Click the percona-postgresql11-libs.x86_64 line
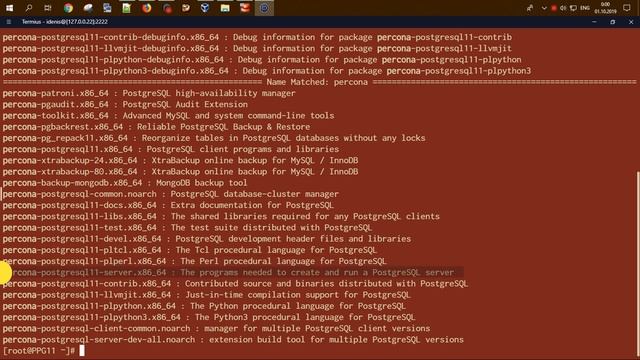Image resolution: width=640 pixels, height=360 pixels. pyautogui.click(x=221, y=216)
